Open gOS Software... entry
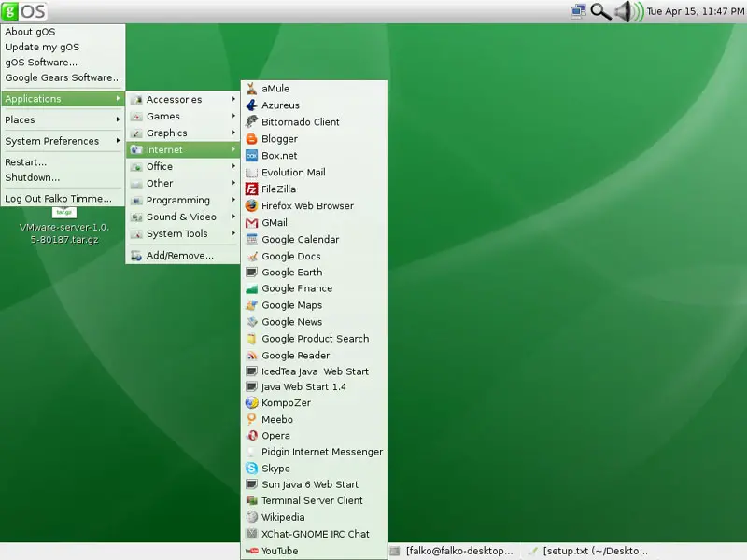This screenshot has height=560, width=747. 63,62
